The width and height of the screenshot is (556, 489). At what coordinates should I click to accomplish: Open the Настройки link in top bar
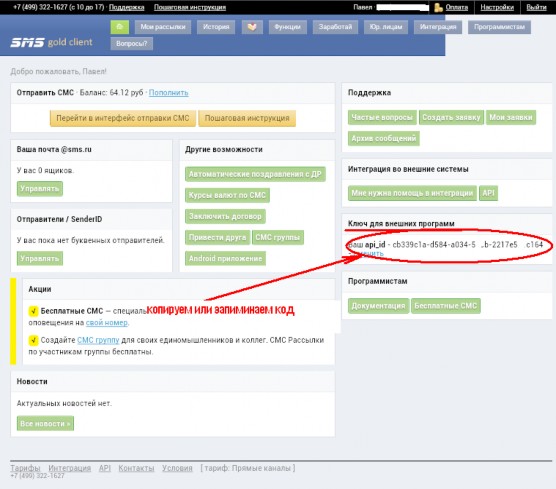click(497, 7)
